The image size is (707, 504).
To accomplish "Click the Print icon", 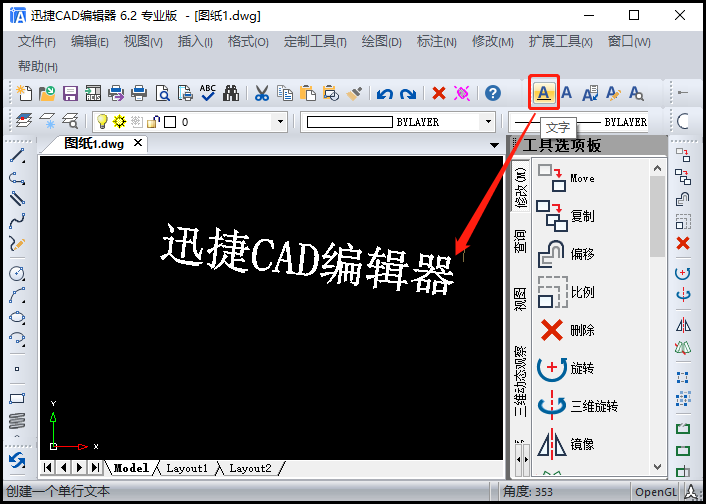I will [x=139, y=93].
